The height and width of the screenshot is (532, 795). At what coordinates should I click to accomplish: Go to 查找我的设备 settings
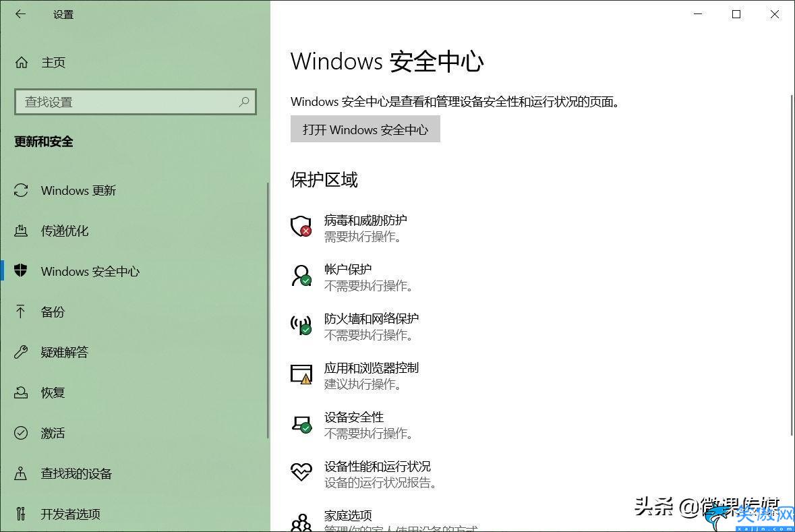(x=134, y=473)
